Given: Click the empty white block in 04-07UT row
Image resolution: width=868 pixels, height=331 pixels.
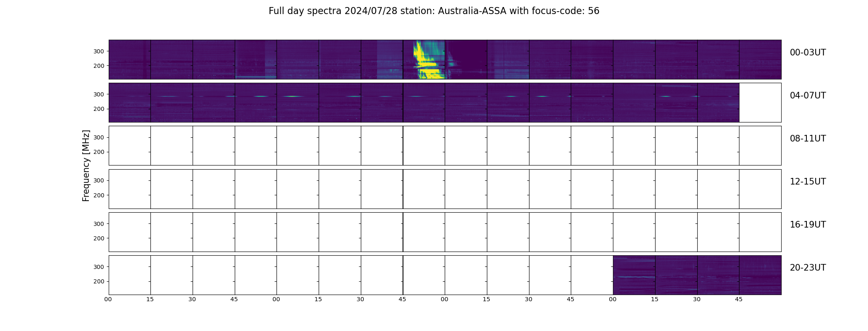Looking at the screenshot, I should coord(760,103).
